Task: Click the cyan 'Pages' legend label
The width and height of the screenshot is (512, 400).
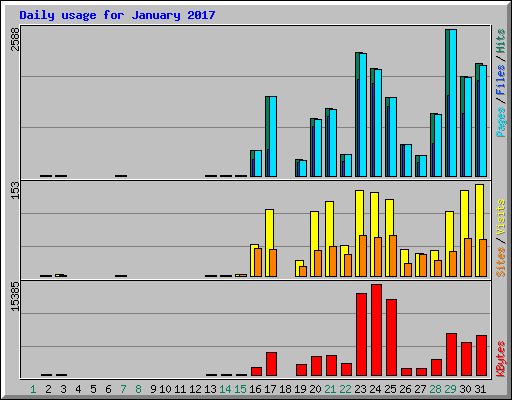Action: 501,122
